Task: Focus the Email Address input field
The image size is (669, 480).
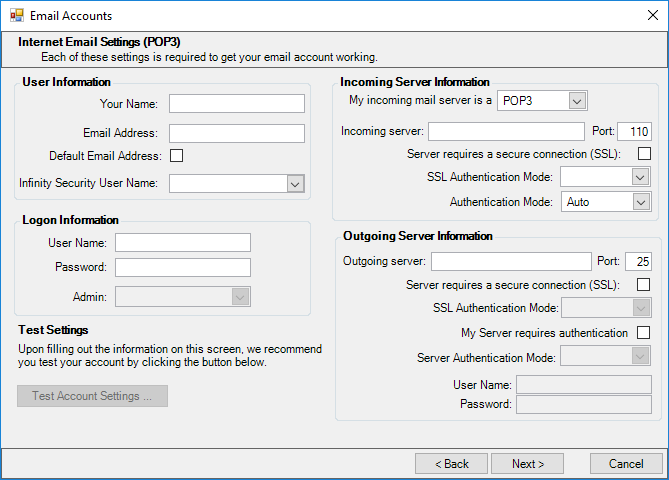Action: [237, 133]
